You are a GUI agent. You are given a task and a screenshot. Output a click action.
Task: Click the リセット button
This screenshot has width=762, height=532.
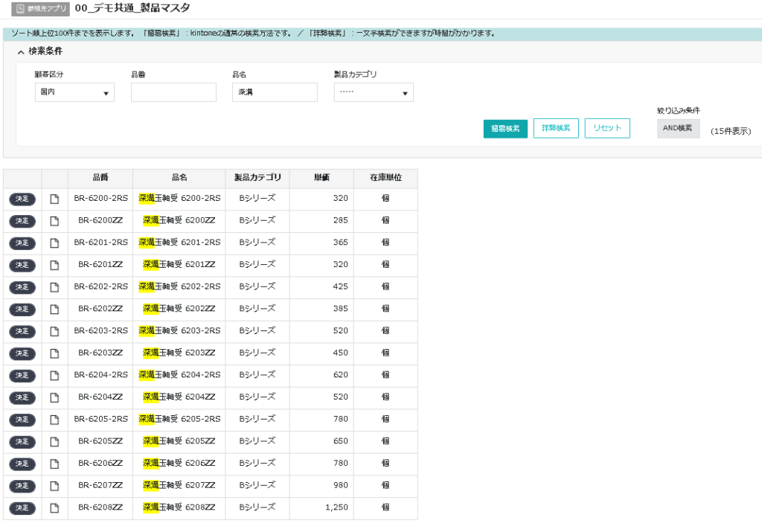(607, 128)
